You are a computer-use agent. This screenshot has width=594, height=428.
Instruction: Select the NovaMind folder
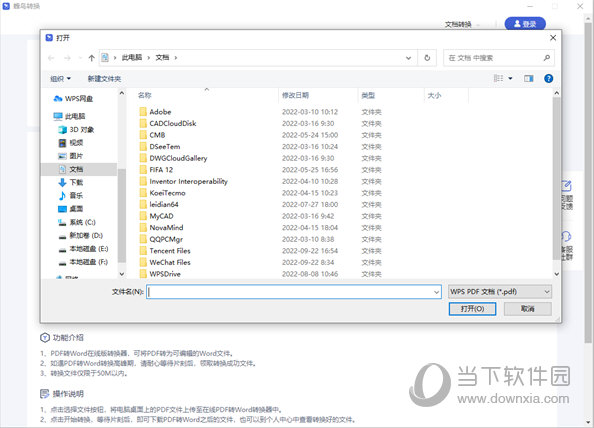[x=161, y=228]
